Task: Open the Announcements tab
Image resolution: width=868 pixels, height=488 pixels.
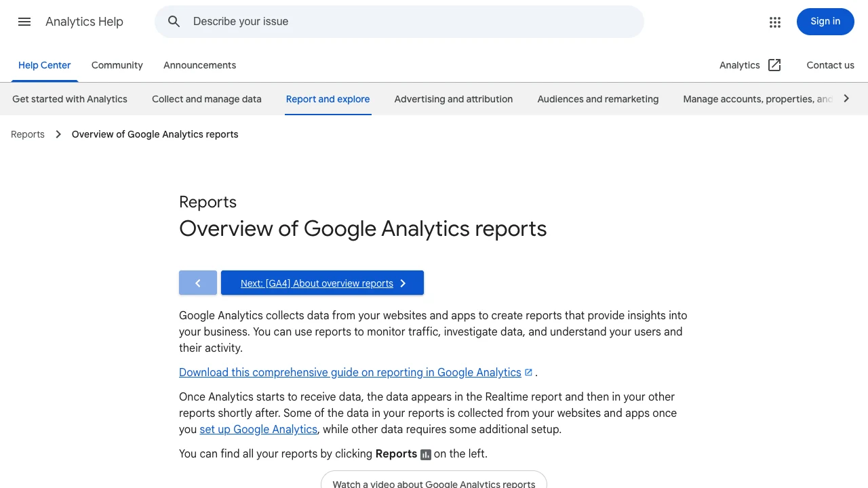Action: click(x=200, y=65)
